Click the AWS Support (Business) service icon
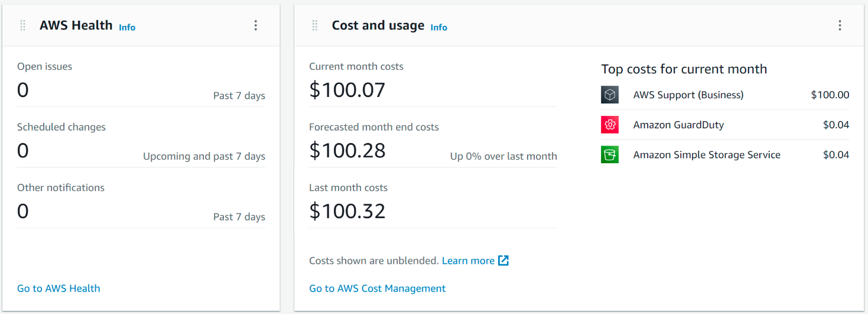 610,95
